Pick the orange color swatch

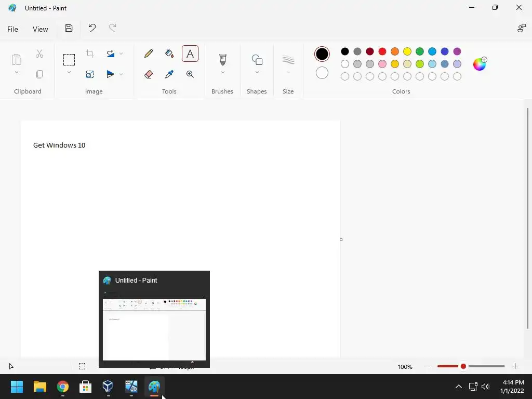395,51
